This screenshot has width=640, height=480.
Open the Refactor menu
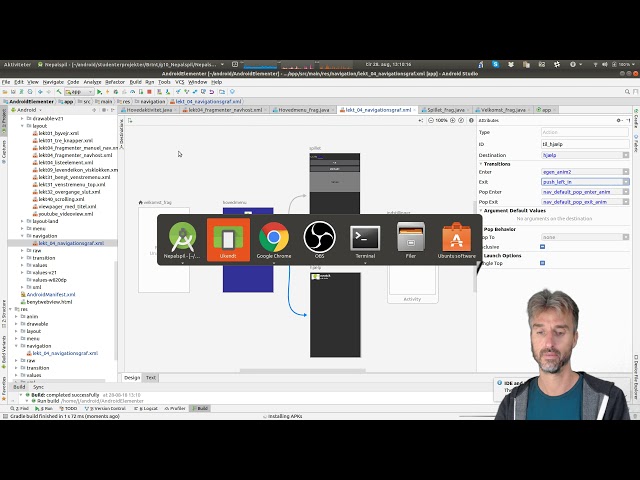115,82
